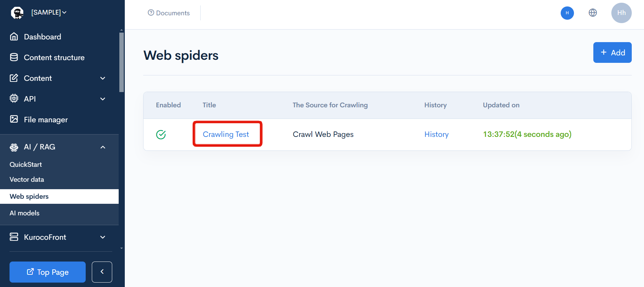Viewport: 644px width, 287px height.
Task: Click the Add button
Action: (x=612, y=53)
